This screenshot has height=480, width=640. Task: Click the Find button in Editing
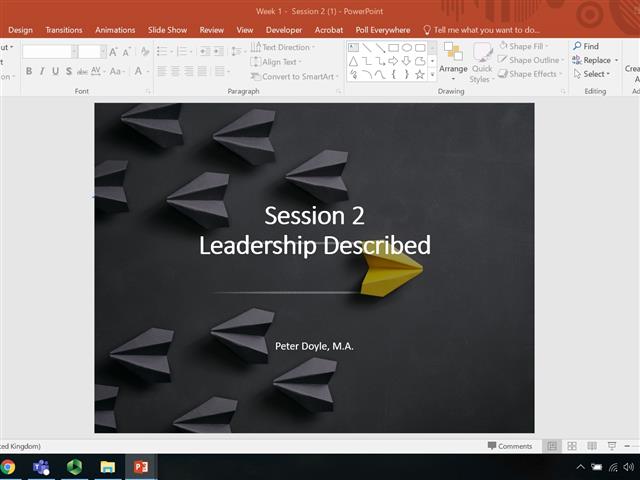[x=586, y=46]
